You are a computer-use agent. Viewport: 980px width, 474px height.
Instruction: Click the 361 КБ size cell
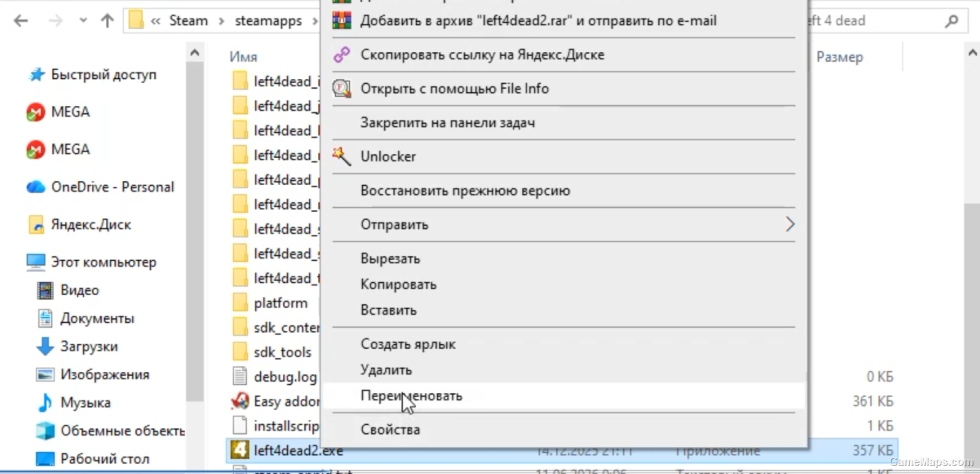tap(872, 401)
